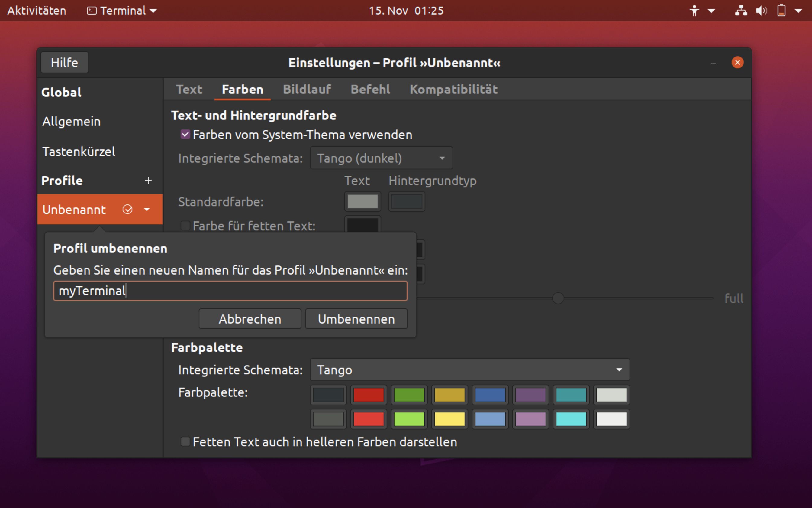
Task: Click the transparency slider handle
Action: point(558,298)
